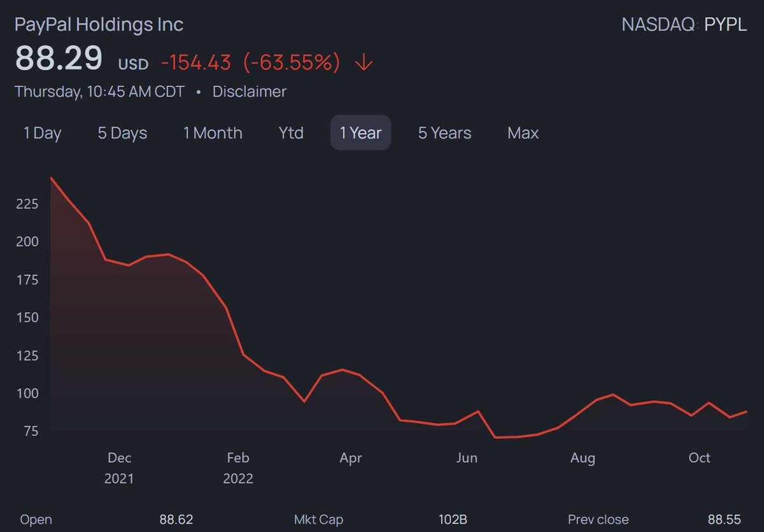The width and height of the screenshot is (764, 532).
Task: Click the 88.55 previous close value
Action: pos(725,520)
